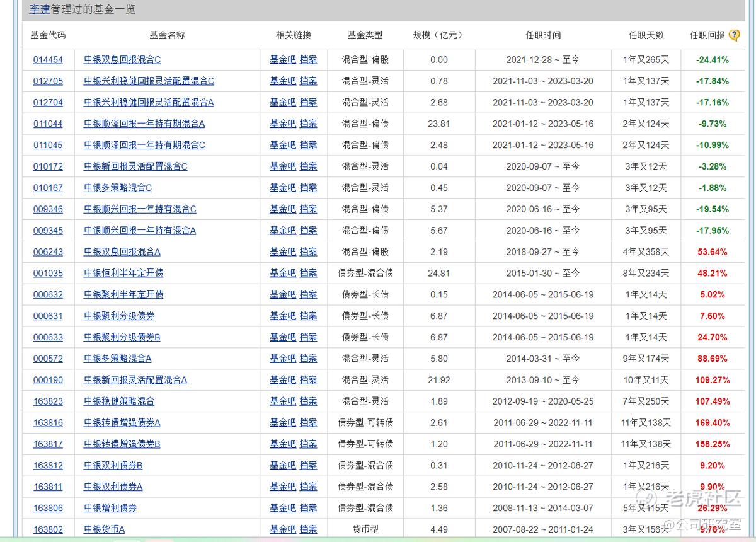Screen dimensions: 756x542
Task: Open 基金吧 for 中银转债增强债券A
Action: [x=283, y=423]
